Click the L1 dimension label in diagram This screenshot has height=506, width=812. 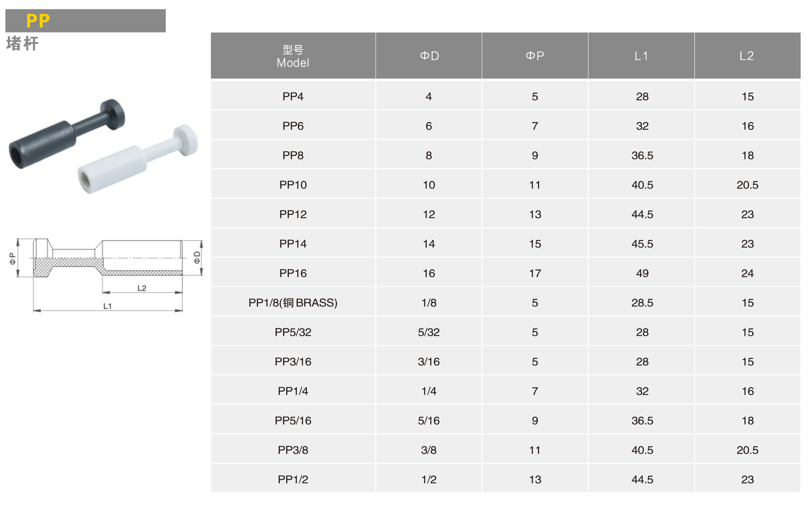click(x=108, y=306)
